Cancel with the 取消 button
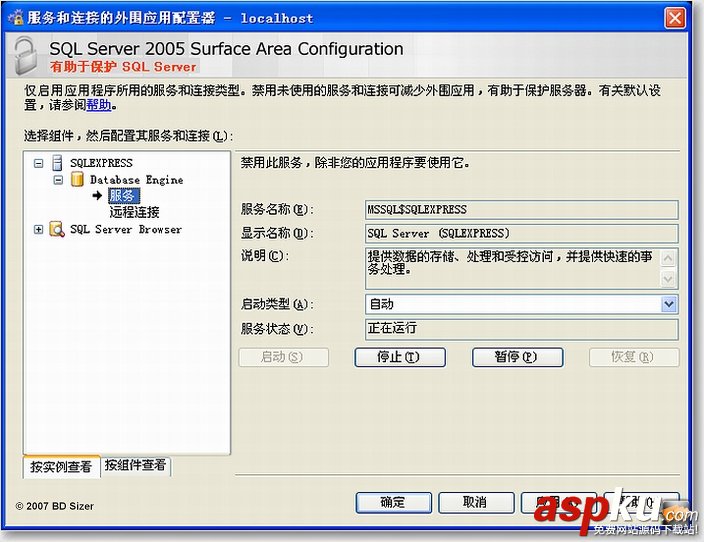704x542 pixels. pyautogui.click(x=476, y=502)
